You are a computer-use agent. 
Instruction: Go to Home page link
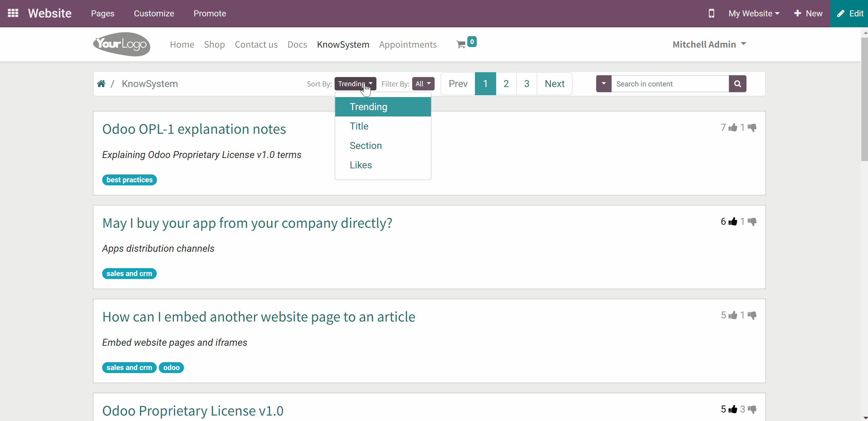click(182, 45)
